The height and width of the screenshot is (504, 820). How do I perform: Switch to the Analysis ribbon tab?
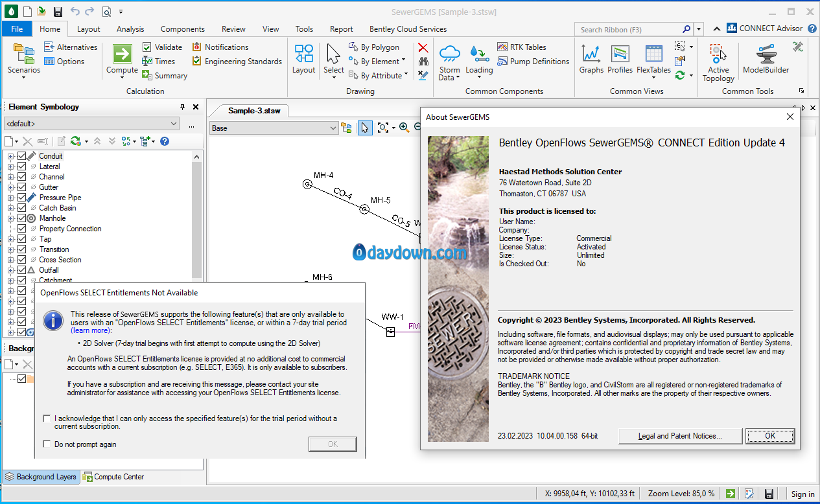(x=130, y=29)
